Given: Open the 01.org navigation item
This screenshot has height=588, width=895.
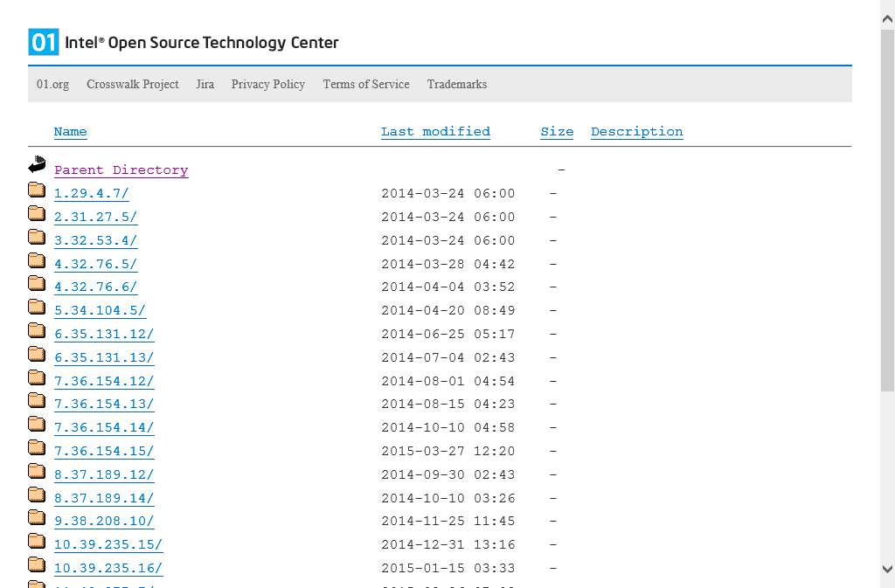Looking at the screenshot, I should (x=52, y=85).
